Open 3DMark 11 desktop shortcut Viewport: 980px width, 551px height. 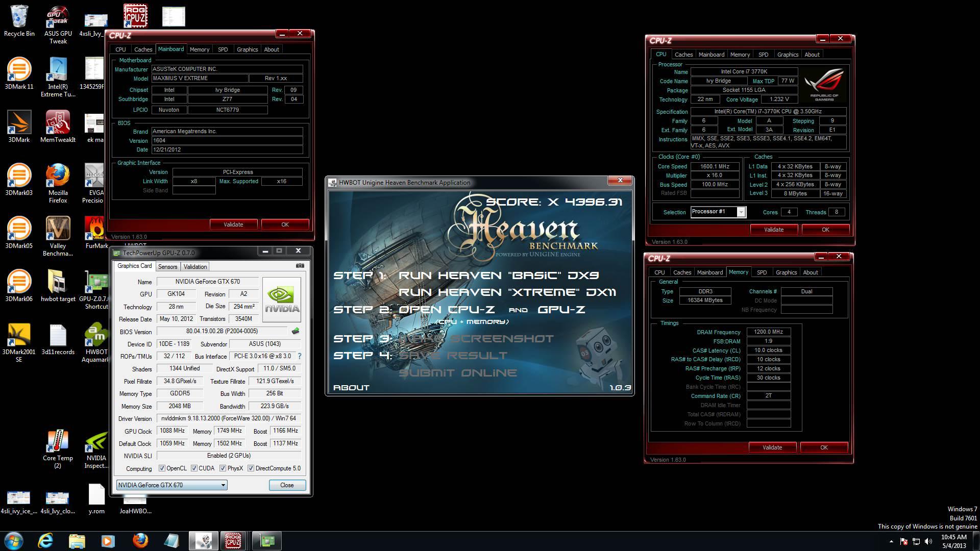pos(19,74)
